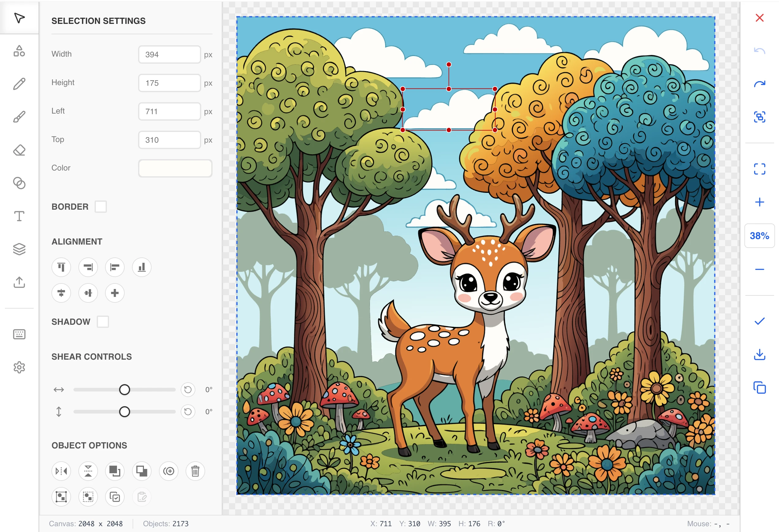Viewport: 779px width, 532px height.
Task: Click the horizontal shear slider handle
Action: click(x=124, y=390)
